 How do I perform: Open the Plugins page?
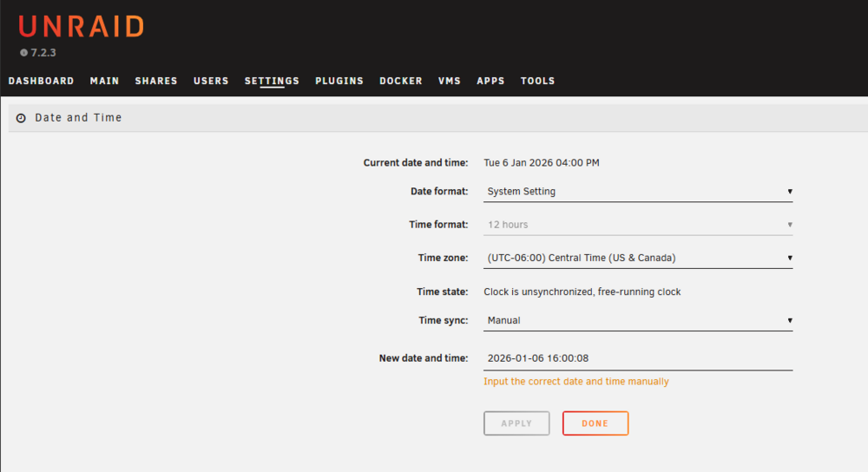click(x=339, y=81)
